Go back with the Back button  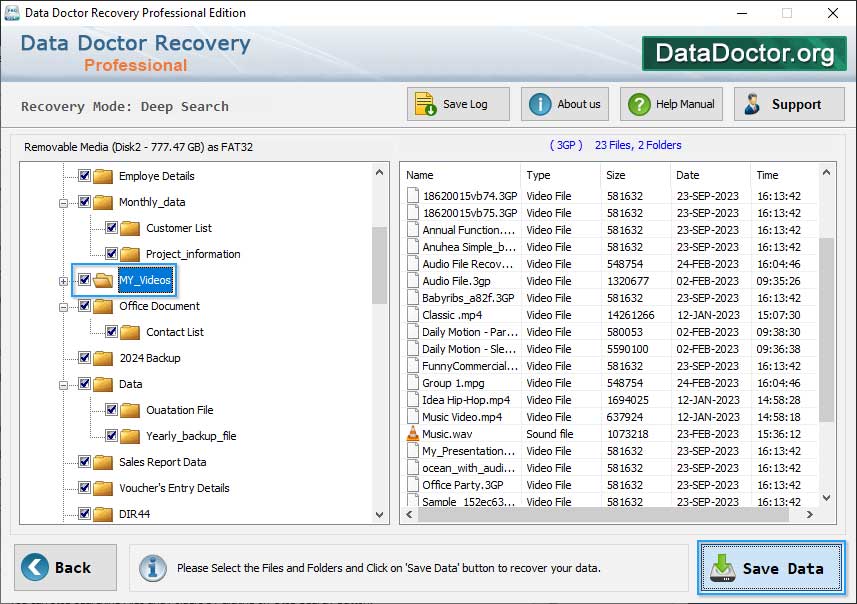(66, 567)
